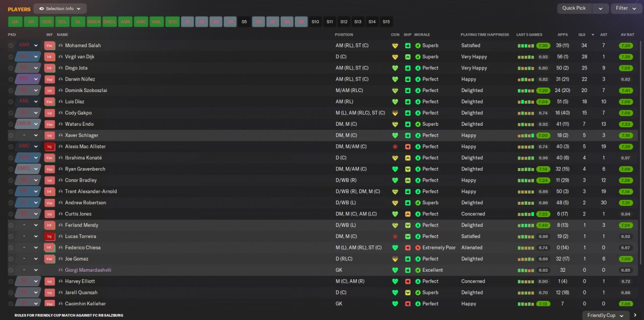Click the Quick Pick button
This screenshot has width=644, height=320.
[x=574, y=9]
